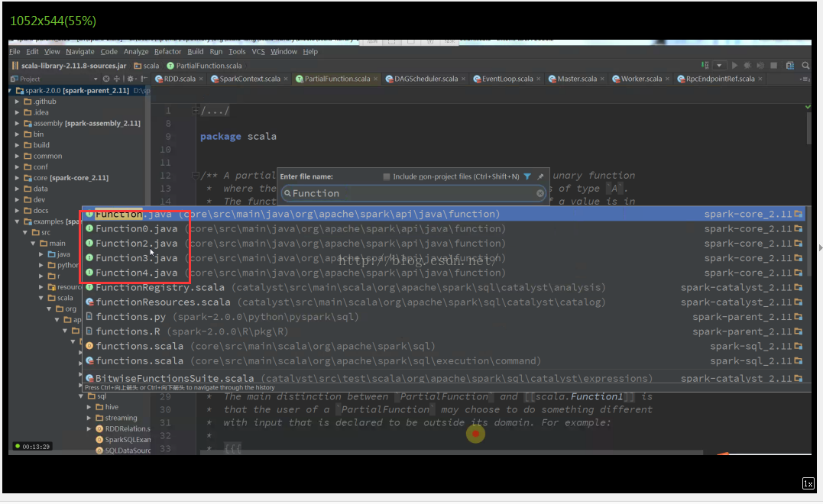Switch to the DAGScheduler.scala tab
The width and height of the screenshot is (823, 504).
[426, 79]
